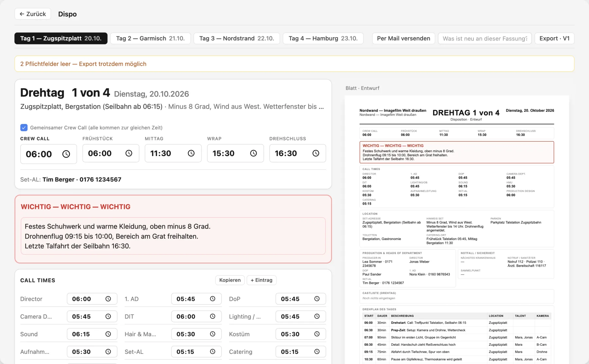The height and width of the screenshot is (364, 589).
Task: Open the clock picker for Mittag time
Action: 191,153
